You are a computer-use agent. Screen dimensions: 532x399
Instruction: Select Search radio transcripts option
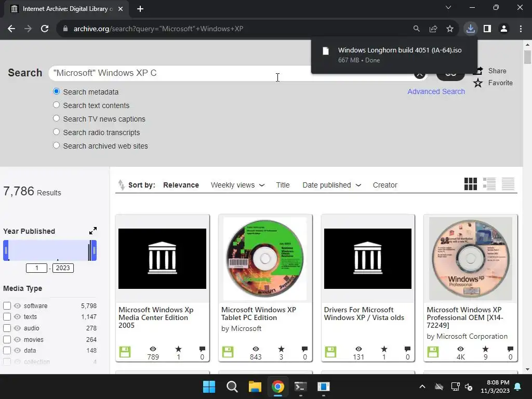point(56,132)
